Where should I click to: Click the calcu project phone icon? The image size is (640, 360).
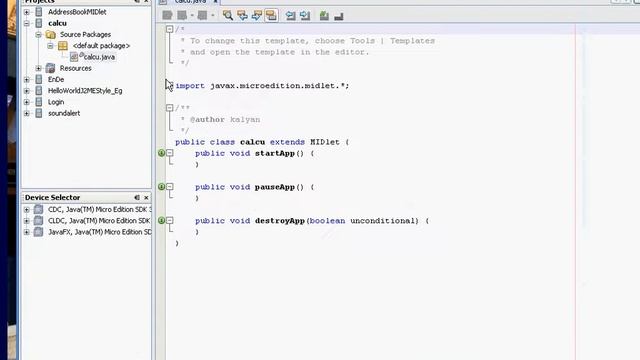(x=39, y=23)
